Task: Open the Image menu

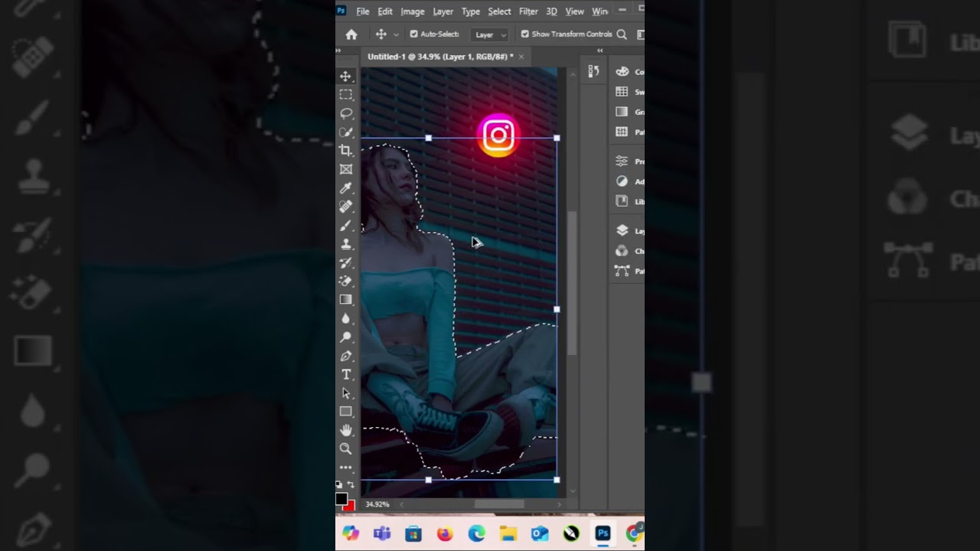Action: coord(412,11)
